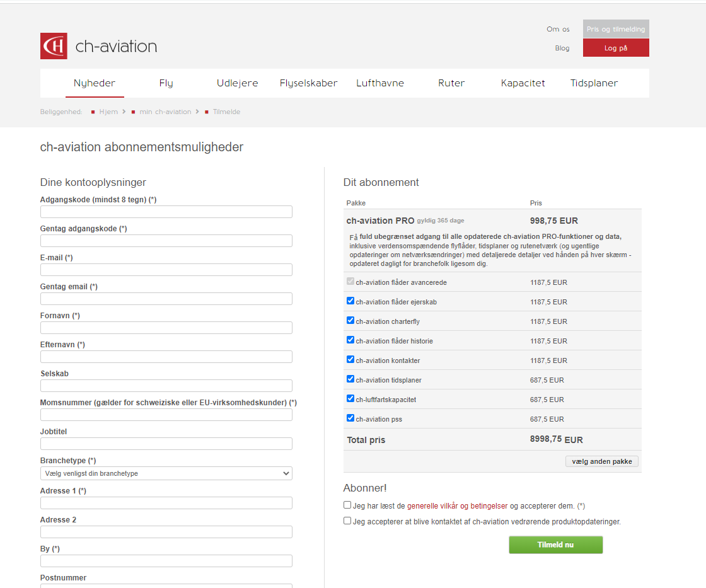Click the Adresse 2 field
706x588 pixels.
[x=166, y=532]
